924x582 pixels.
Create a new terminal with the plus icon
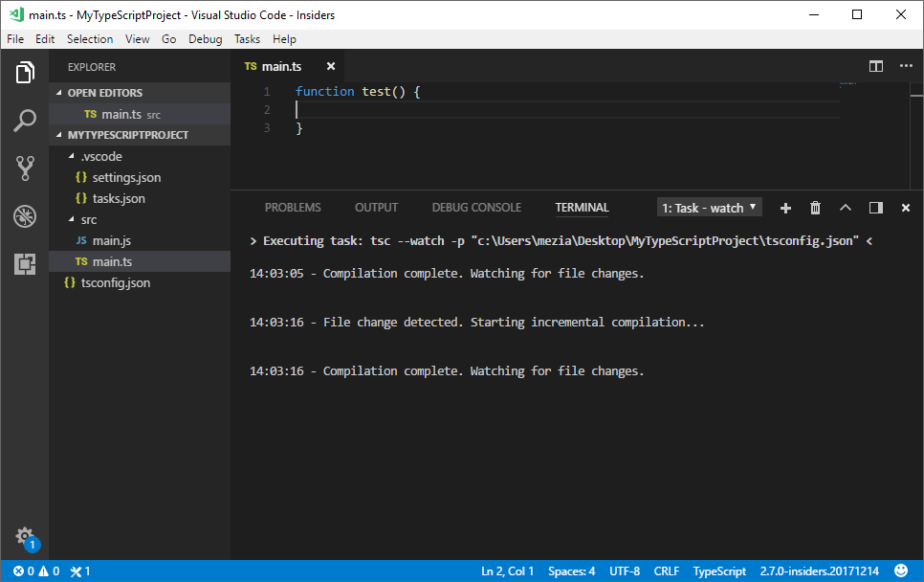pos(784,207)
